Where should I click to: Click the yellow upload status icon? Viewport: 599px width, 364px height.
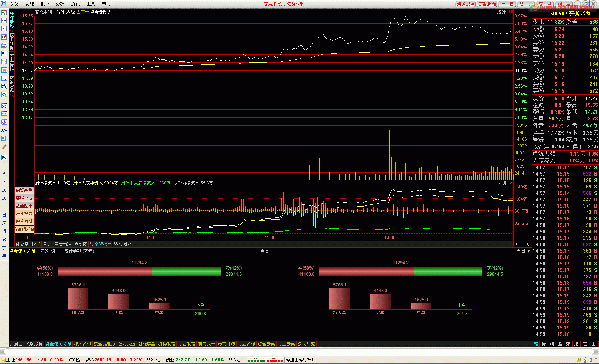pos(579,360)
